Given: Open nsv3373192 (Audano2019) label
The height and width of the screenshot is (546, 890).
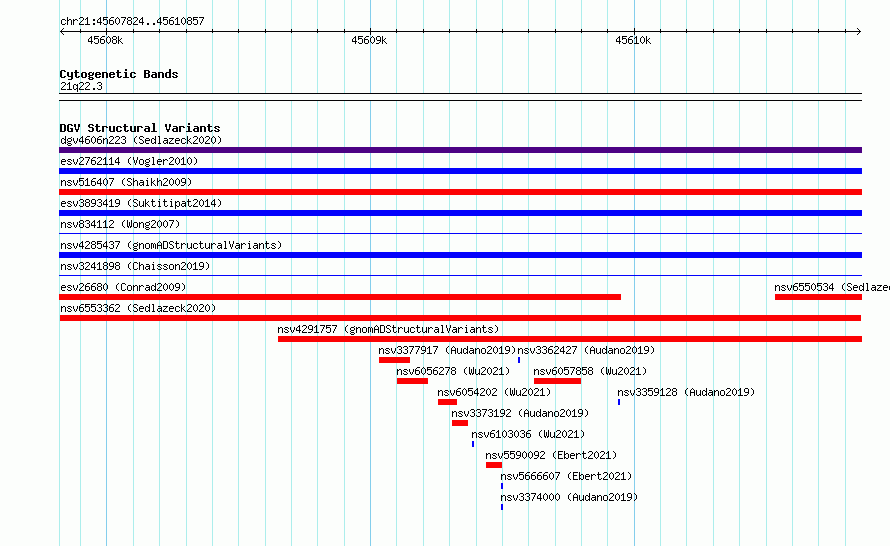Looking at the screenshot, I should pyautogui.click(x=520, y=413).
